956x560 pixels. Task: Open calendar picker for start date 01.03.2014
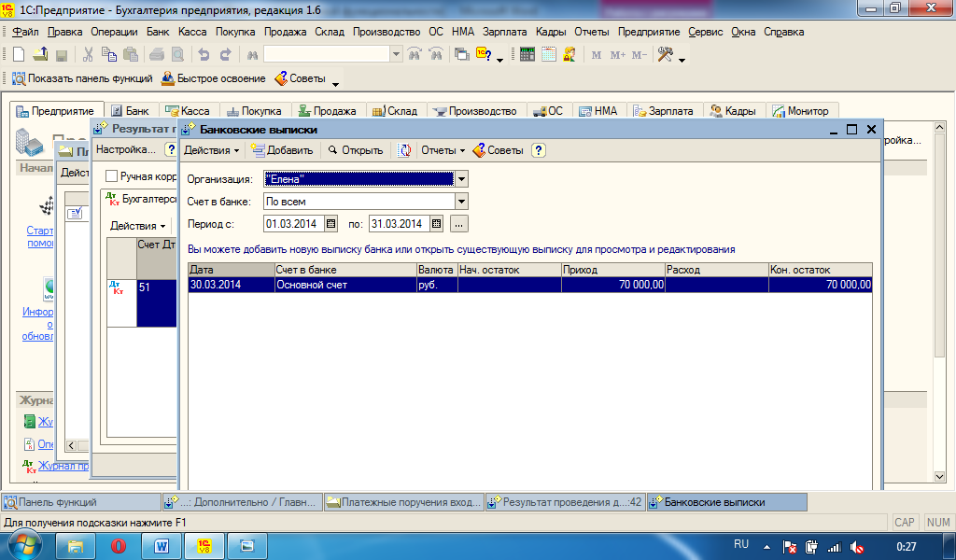point(331,224)
